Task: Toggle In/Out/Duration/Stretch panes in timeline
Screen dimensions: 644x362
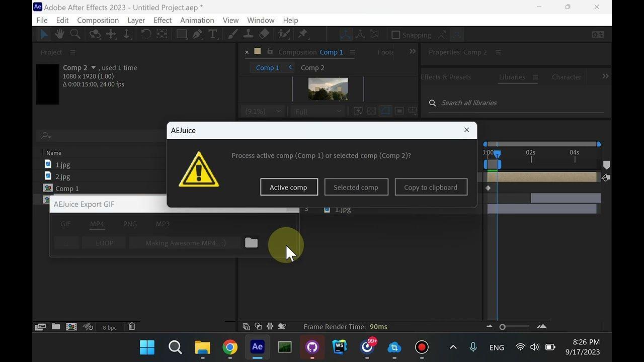Action: pyautogui.click(x=270, y=327)
